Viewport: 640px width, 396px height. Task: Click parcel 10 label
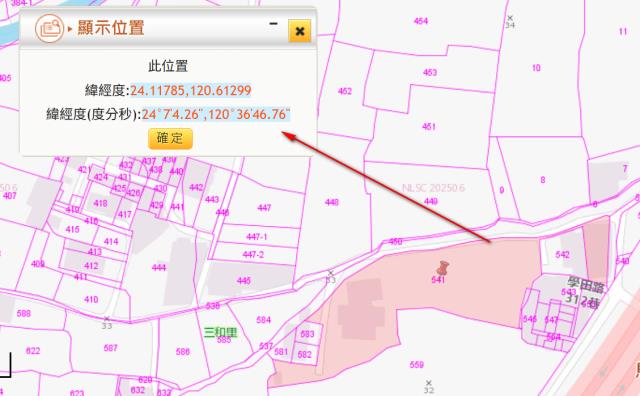(536, 68)
